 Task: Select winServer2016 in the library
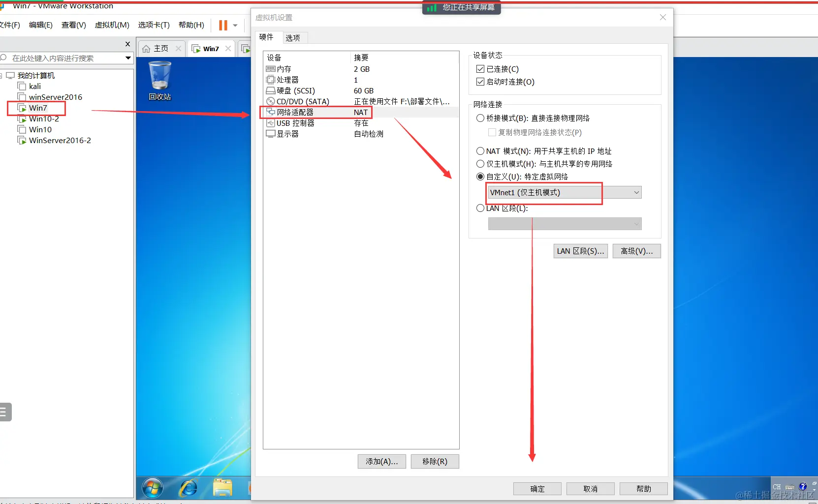(56, 97)
